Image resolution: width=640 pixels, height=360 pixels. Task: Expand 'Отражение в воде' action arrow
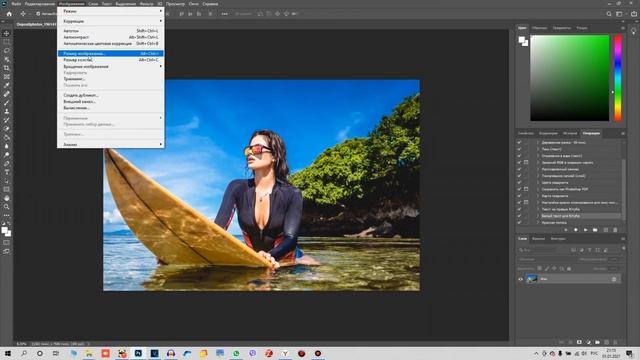538,156
